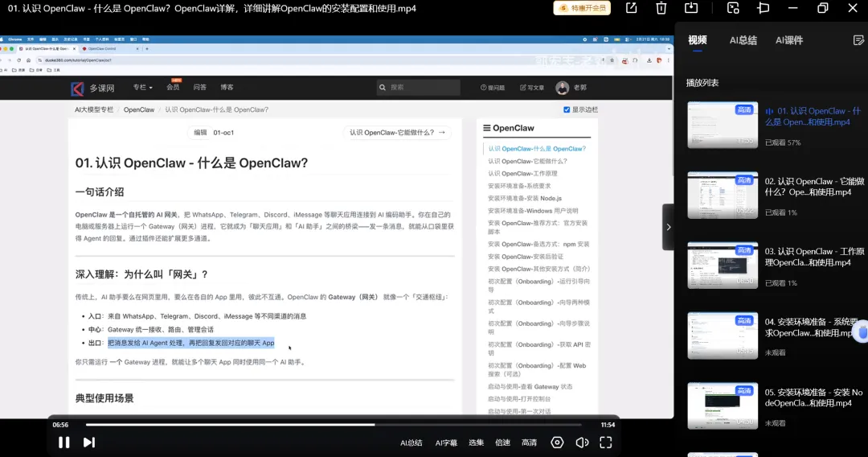Click the playlist title 02. 认识 OpenClaw - 它能做什么
This screenshot has width=868, height=457.
point(814,187)
